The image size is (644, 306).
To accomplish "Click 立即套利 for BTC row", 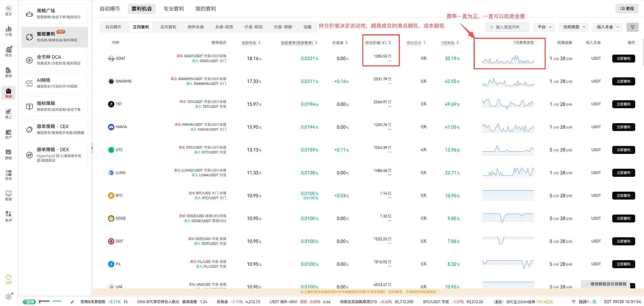I will point(624,195).
